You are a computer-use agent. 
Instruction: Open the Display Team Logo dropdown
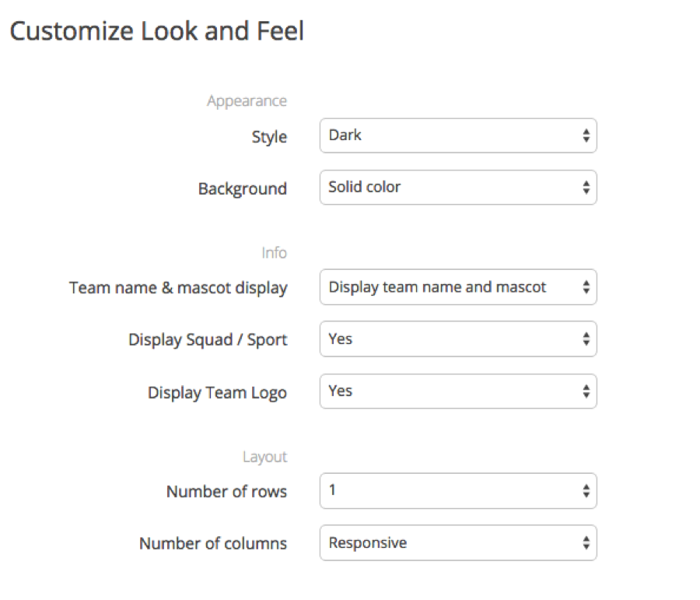click(x=458, y=391)
